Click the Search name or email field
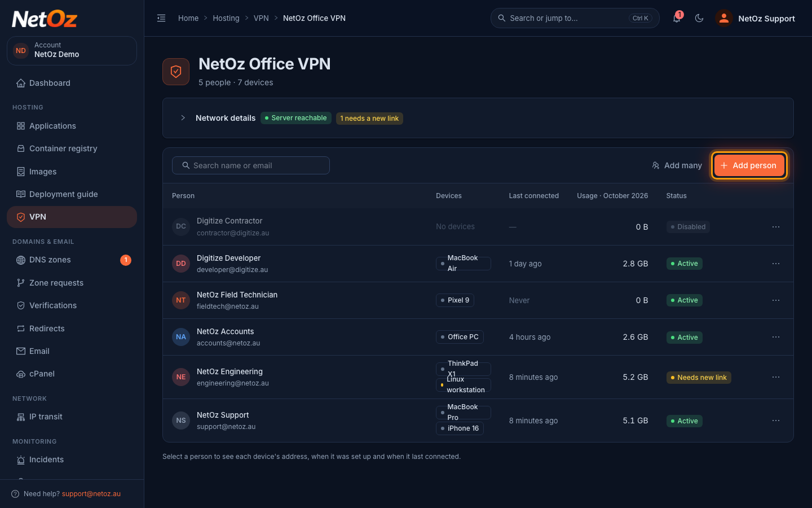812x508 pixels. 251,165
